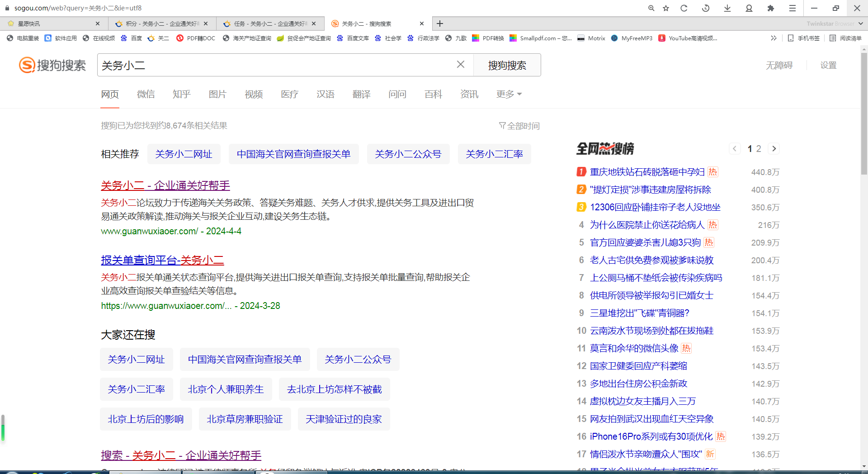Screen dimensions: 868x474
Task: Click the 搜狗搜索 logo
Action: (52, 65)
